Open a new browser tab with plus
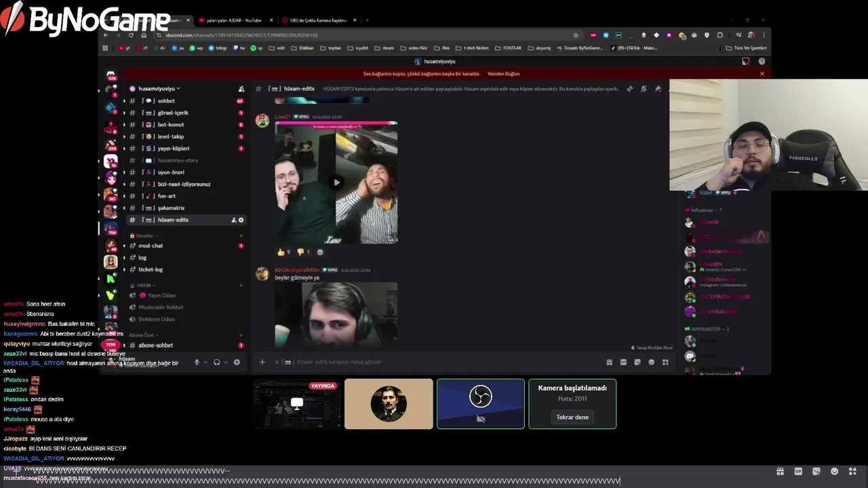Screen dimensions: 868x488 click(x=367, y=20)
